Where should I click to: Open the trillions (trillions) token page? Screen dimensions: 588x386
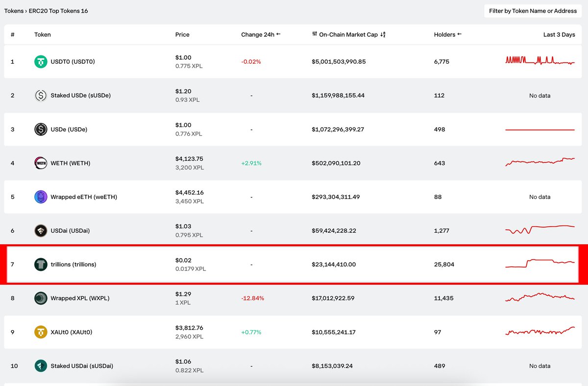point(73,265)
